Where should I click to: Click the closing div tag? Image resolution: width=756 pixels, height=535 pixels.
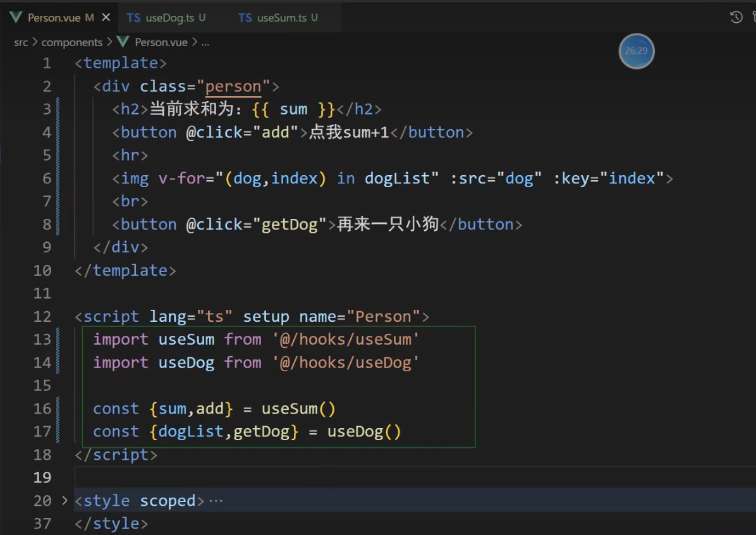click(x=121, y=247)
